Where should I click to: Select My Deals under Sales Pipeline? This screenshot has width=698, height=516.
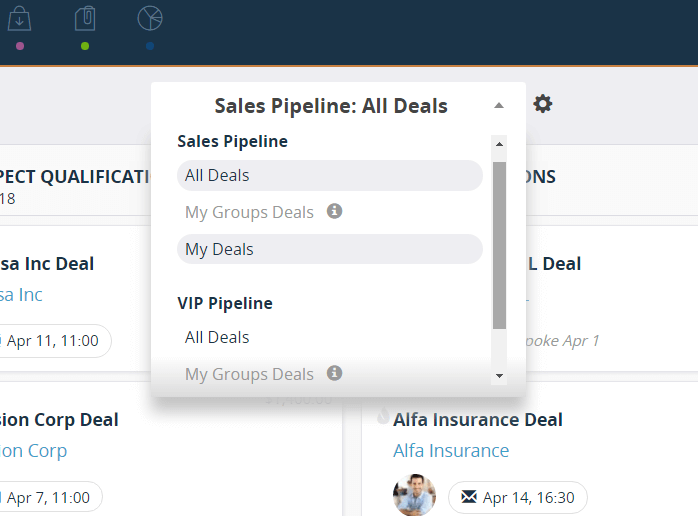coord(218,249)
